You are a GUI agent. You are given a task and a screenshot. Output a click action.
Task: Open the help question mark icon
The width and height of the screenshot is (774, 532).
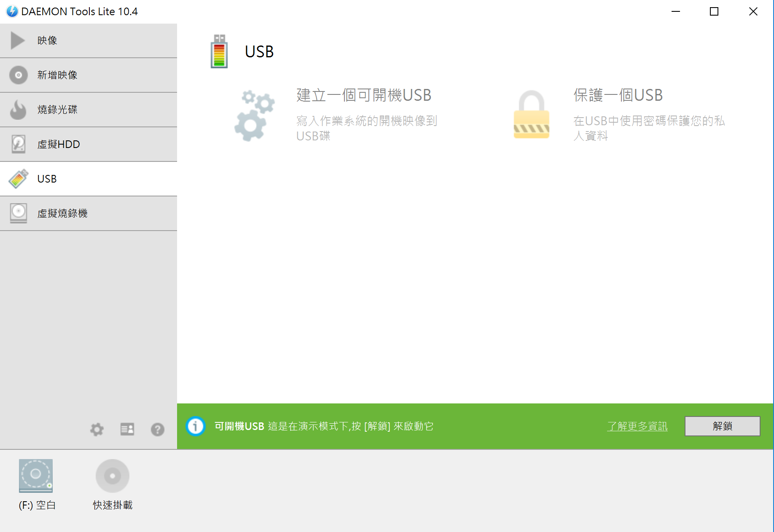point(157,429)
